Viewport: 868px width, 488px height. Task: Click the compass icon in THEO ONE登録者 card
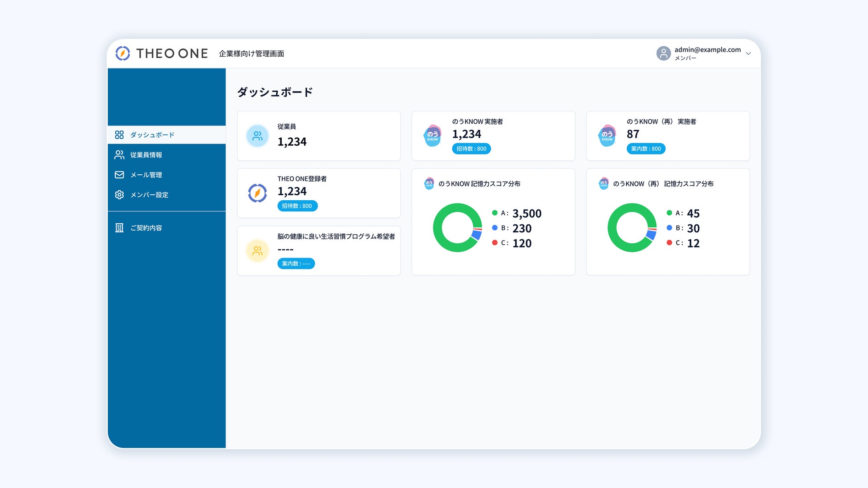point(257,193)
